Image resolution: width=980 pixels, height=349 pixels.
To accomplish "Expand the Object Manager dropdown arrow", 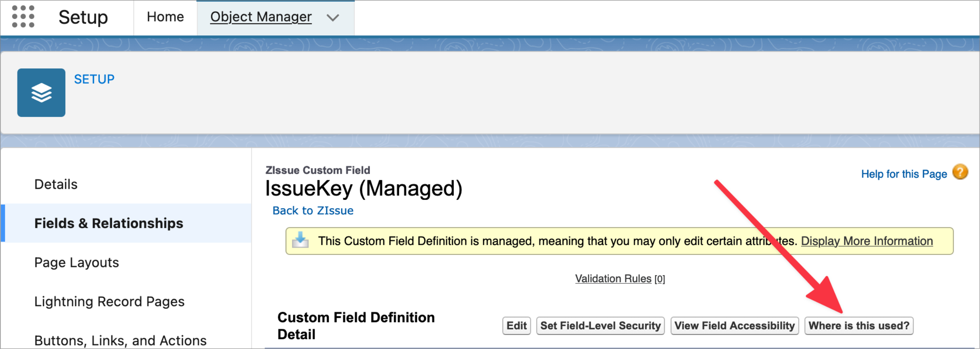I will pos(333,17).
